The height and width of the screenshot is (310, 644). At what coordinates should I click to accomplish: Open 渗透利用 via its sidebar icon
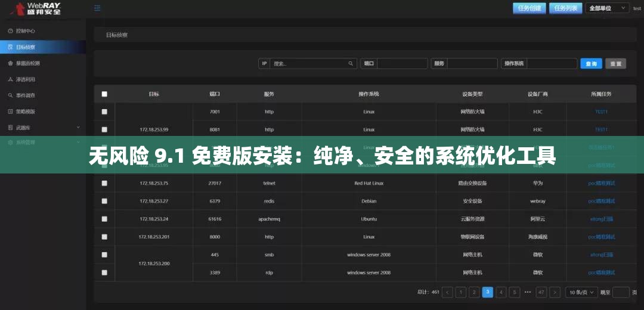[x=10, y=79]
